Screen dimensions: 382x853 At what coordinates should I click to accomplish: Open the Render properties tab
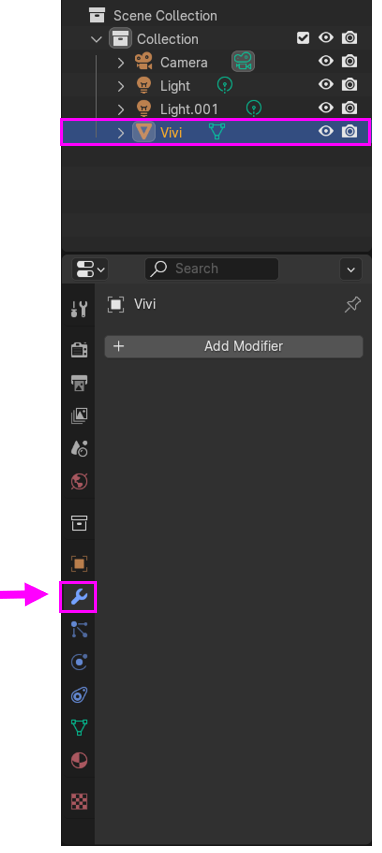(79, 350)
